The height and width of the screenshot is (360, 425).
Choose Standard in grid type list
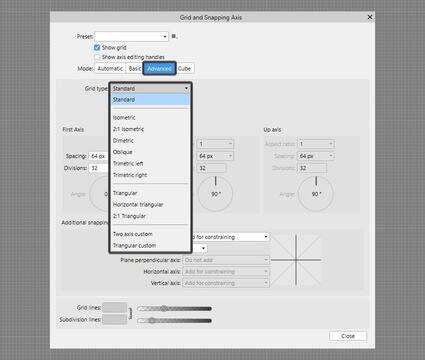(150, 100)
